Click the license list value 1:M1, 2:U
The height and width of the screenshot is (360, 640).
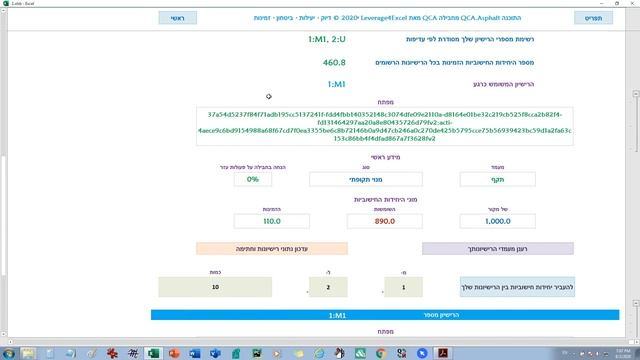pyautogui.click(x=327, y=39)
